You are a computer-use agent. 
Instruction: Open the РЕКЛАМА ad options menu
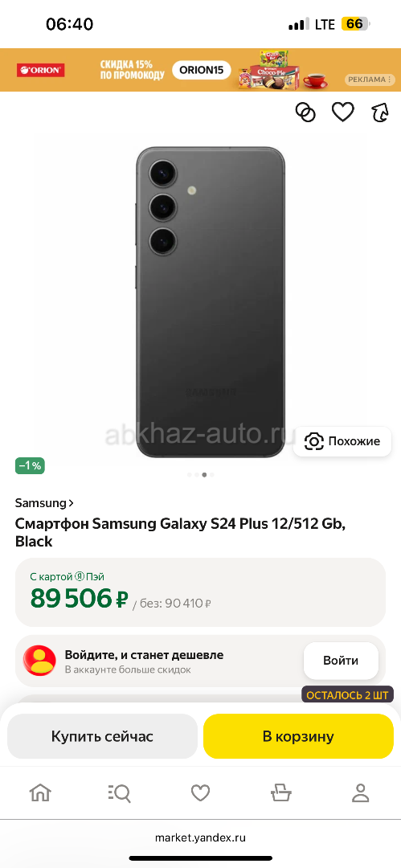[370, 80]
